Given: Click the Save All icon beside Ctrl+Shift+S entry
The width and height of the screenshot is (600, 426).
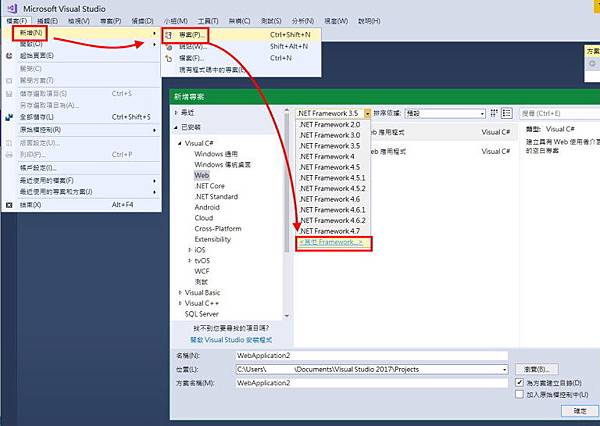Looking at the screenshot, I should tap(9, 117).
